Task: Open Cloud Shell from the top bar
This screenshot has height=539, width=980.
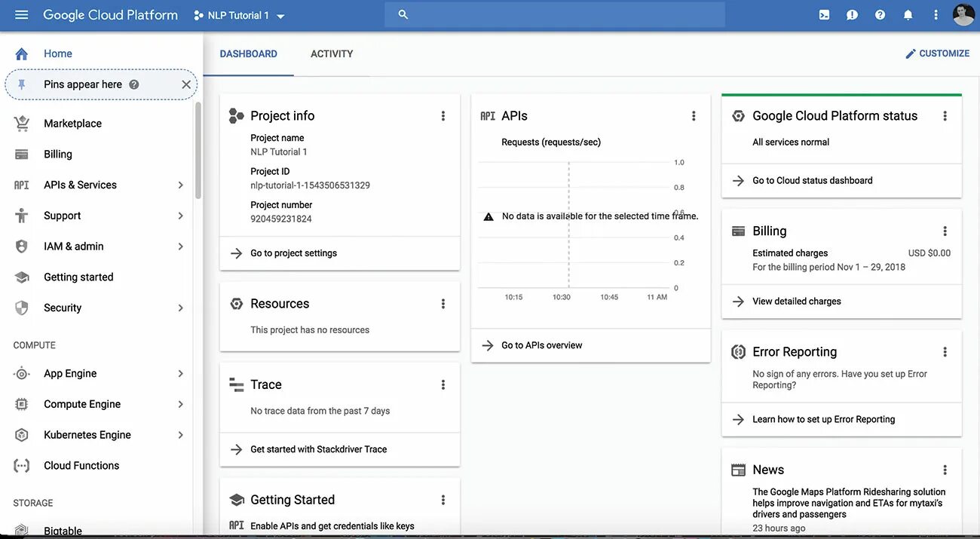Action: click(822, 13)
